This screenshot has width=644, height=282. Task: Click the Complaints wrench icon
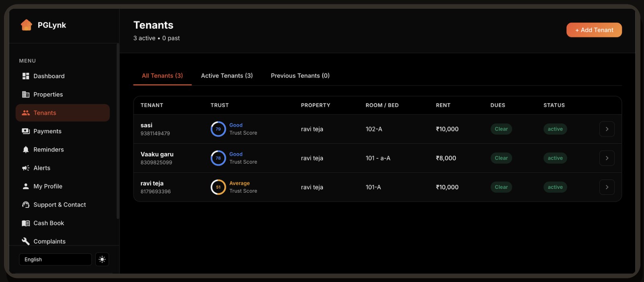pos(26,241)
